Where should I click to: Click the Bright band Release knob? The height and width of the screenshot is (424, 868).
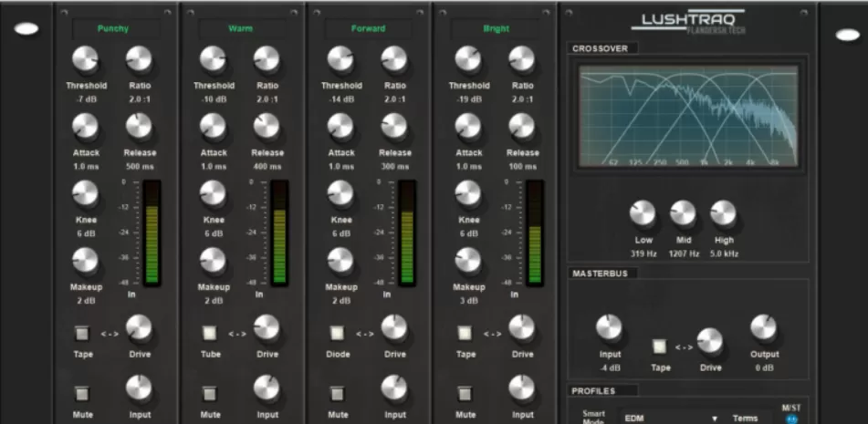point(522,126)
